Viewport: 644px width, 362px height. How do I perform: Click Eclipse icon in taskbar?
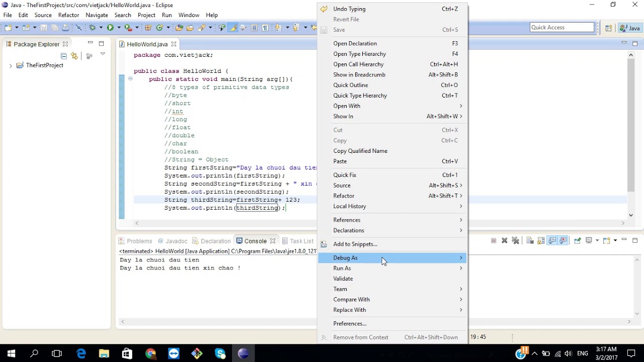tap(244, 353)
